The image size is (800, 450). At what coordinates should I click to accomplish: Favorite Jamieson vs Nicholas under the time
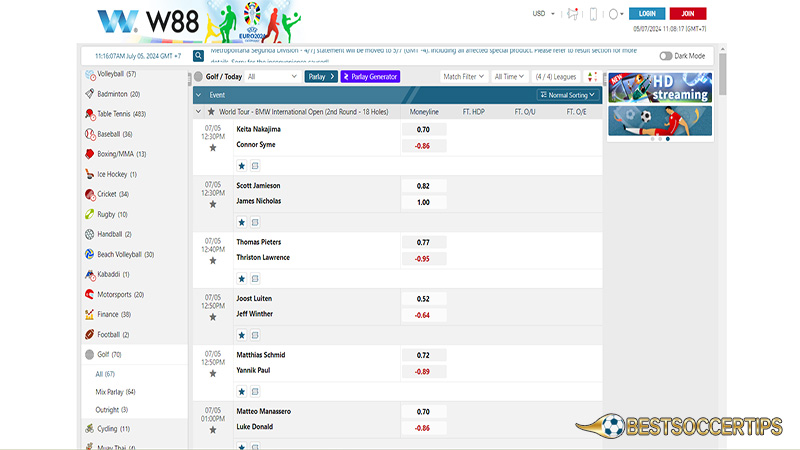coord(213,205)
